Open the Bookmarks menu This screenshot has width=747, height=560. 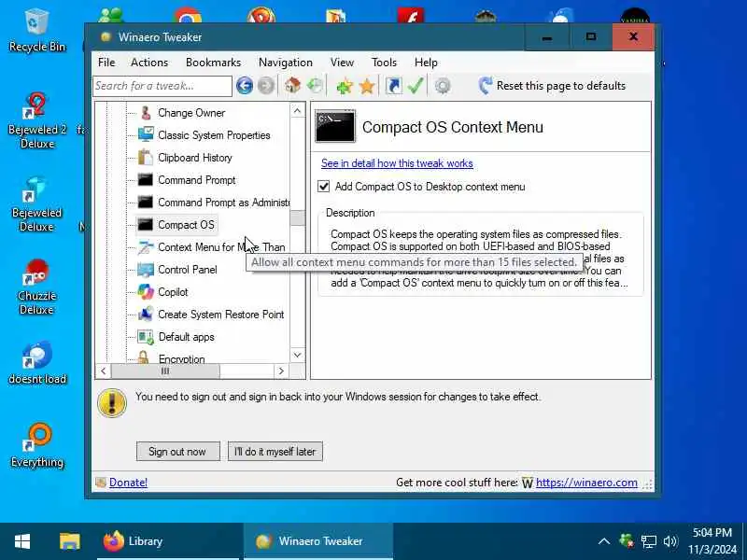click(x=214, y=63)
